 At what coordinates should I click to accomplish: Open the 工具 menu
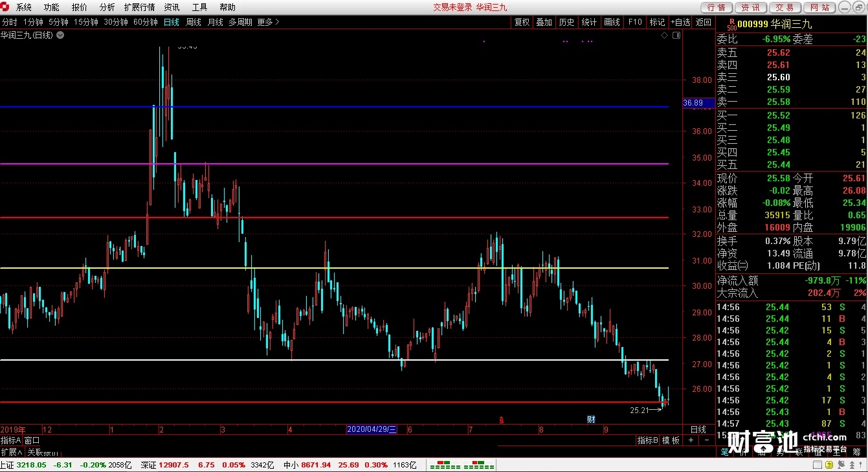click(x=199, y=7)
